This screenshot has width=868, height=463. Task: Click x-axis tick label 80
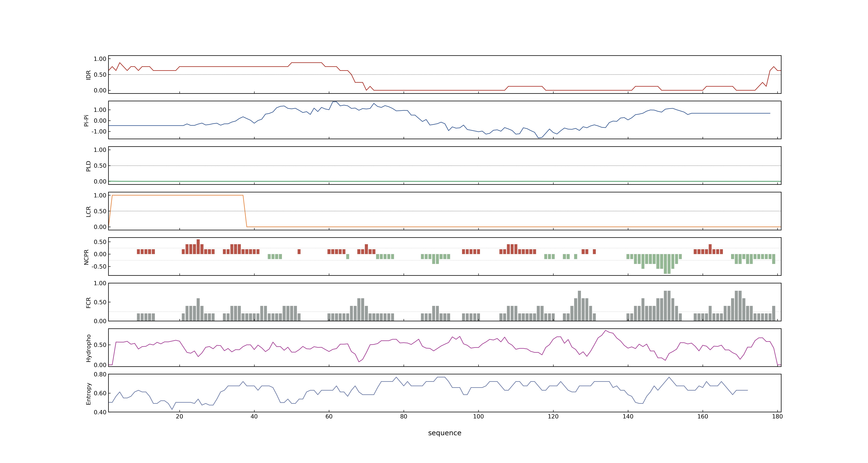tap(404, 416)
